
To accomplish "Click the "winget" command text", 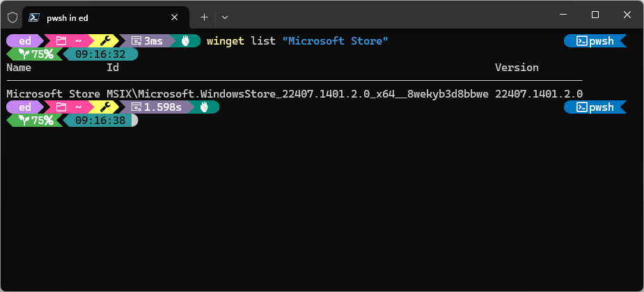I will point(226,40).
